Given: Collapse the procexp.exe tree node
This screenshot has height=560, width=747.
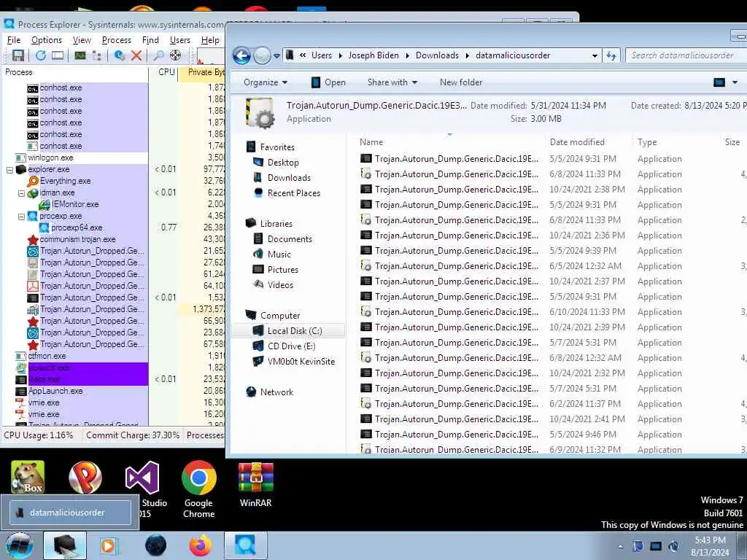Looking at the screenshot, I should (x=21, y=216).
